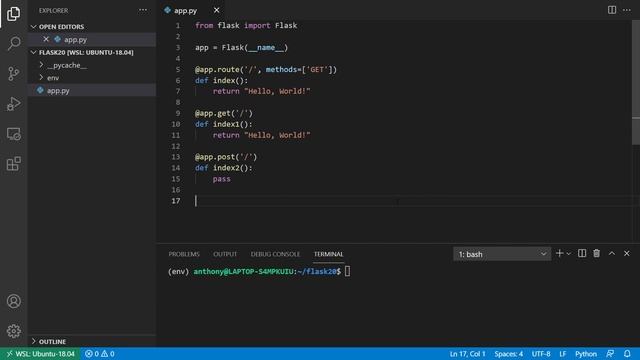Image resolution: width=640 pixels, height=360 pixels.
Task: Change language mode via Python
Action: 586,353
